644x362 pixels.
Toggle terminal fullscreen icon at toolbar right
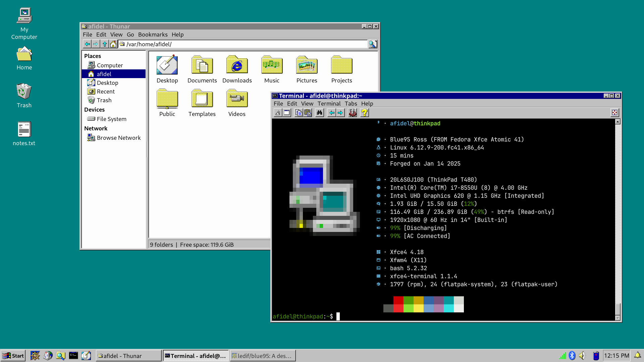pos(614,113)
